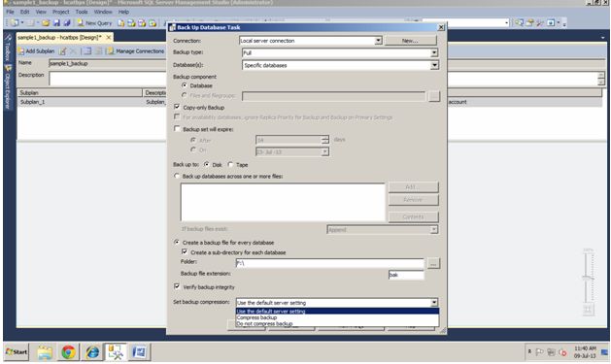
Task: Choose the Compress backup option
Action: pyautogui.click(x=337, y=317)
